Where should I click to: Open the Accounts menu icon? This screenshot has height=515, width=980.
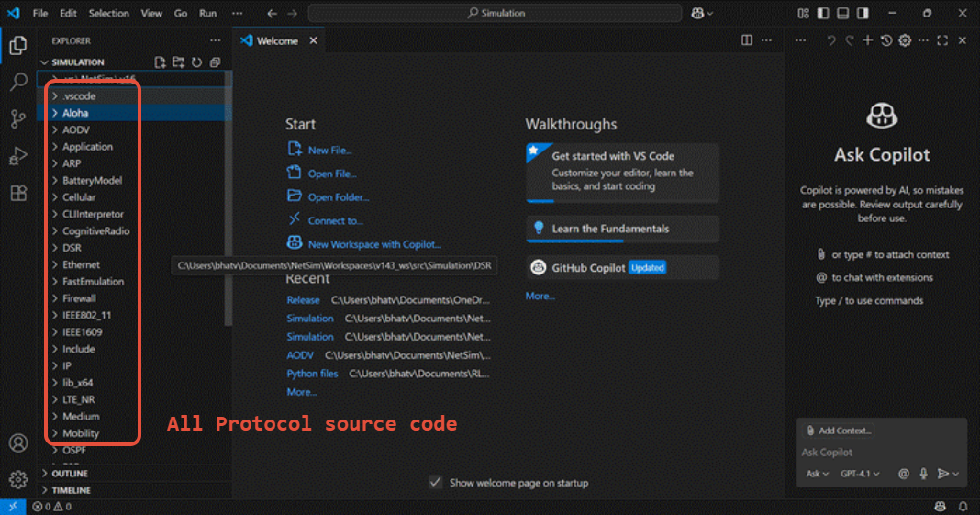(18, 443)
